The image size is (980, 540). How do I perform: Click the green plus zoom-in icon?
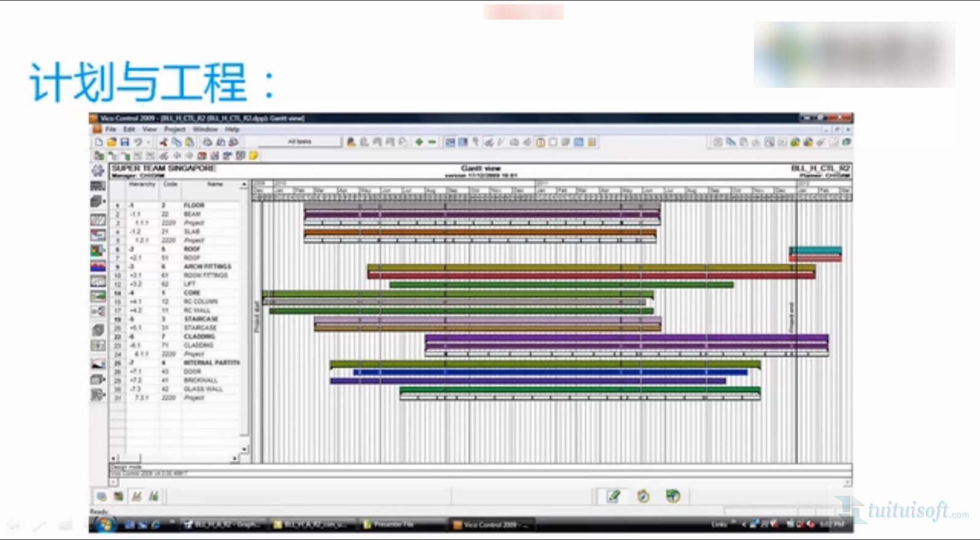pos(419,142)
